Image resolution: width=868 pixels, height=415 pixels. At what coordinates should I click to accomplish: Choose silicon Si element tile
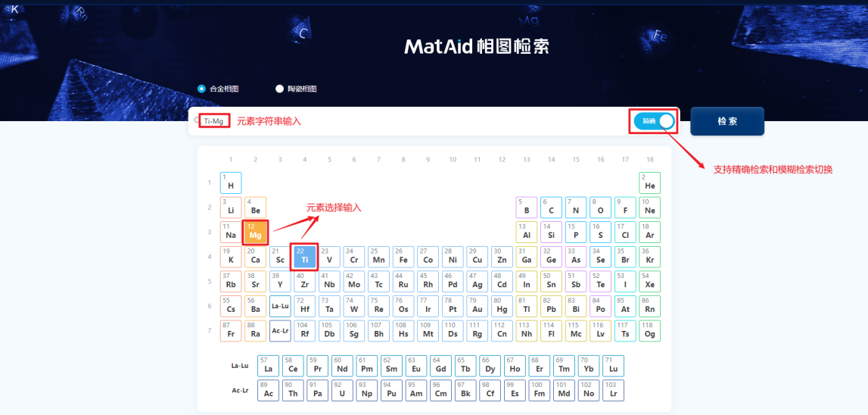point(552,232)
